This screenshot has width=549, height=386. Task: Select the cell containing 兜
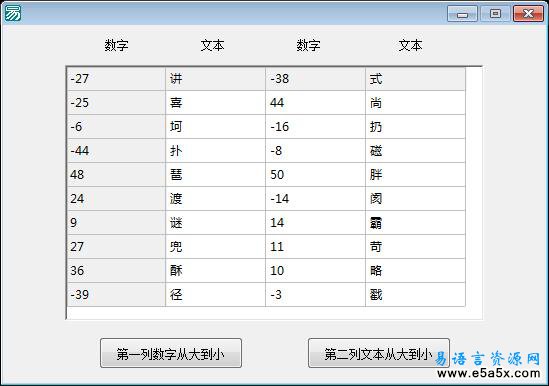coord(215,247)
